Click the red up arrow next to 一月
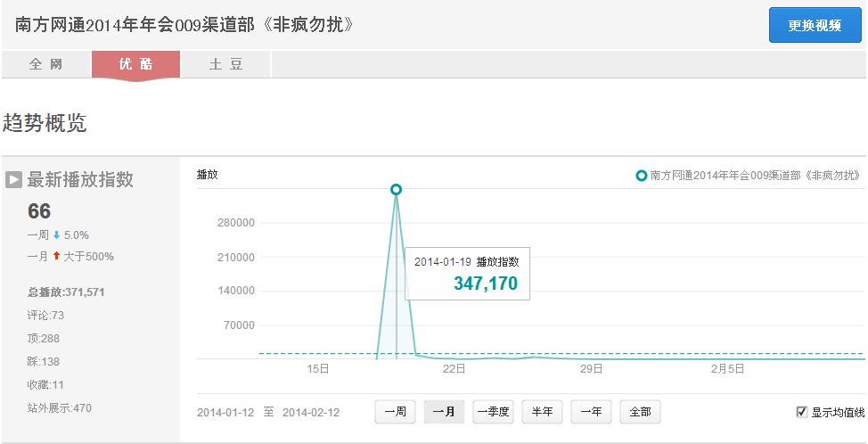The height and width of the screenshot is (444, 868). (56, 256)
